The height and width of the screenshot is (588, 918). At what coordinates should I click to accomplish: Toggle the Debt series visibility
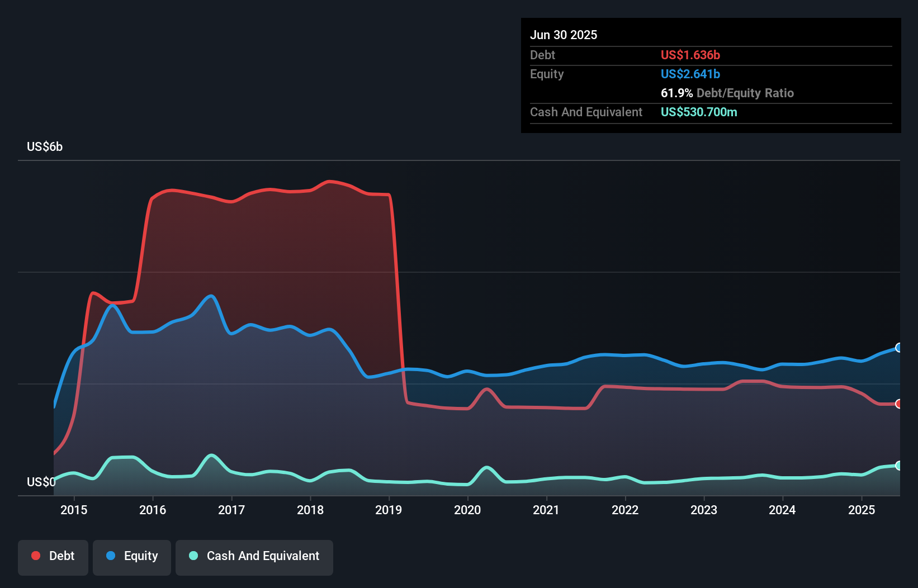point(53,556)
